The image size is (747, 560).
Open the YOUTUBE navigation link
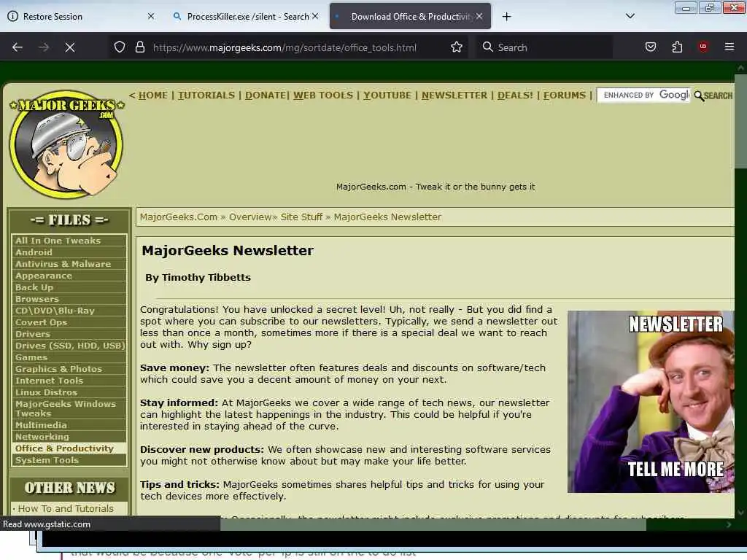coord(387,96)
